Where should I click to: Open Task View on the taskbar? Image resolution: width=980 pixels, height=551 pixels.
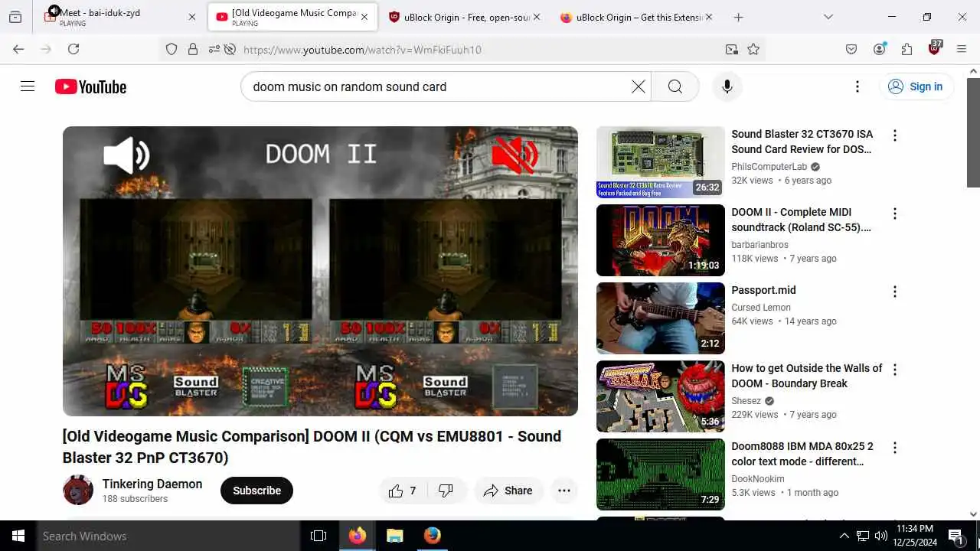[x=318, y=536]
